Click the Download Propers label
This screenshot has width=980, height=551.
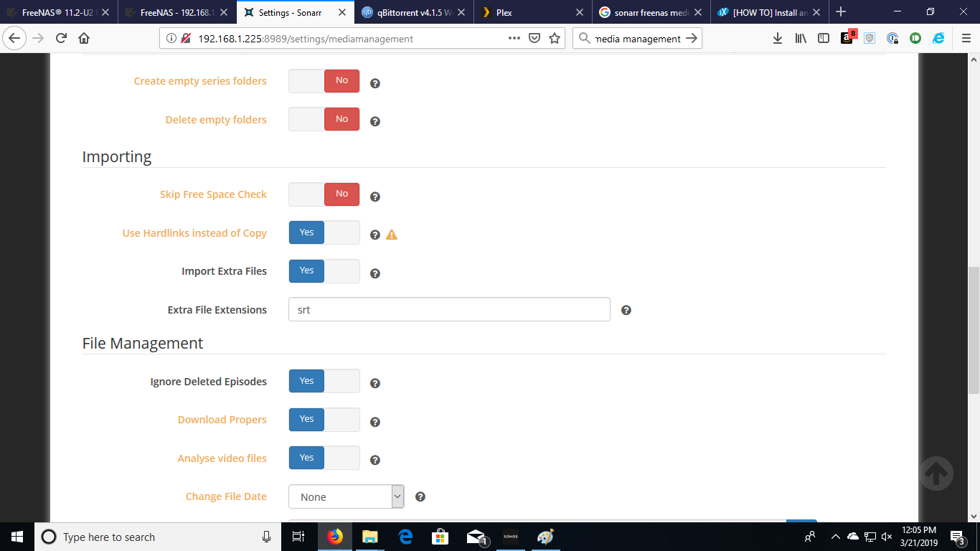[222, 420]
